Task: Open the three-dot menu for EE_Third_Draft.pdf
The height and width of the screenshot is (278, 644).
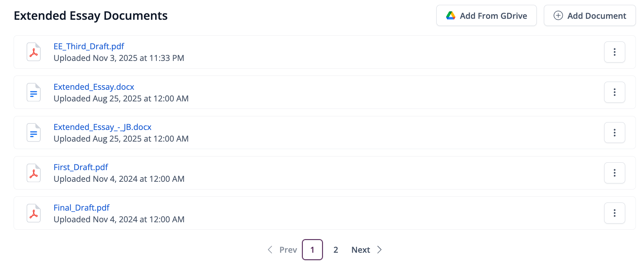Action: (x=615, y=52)
